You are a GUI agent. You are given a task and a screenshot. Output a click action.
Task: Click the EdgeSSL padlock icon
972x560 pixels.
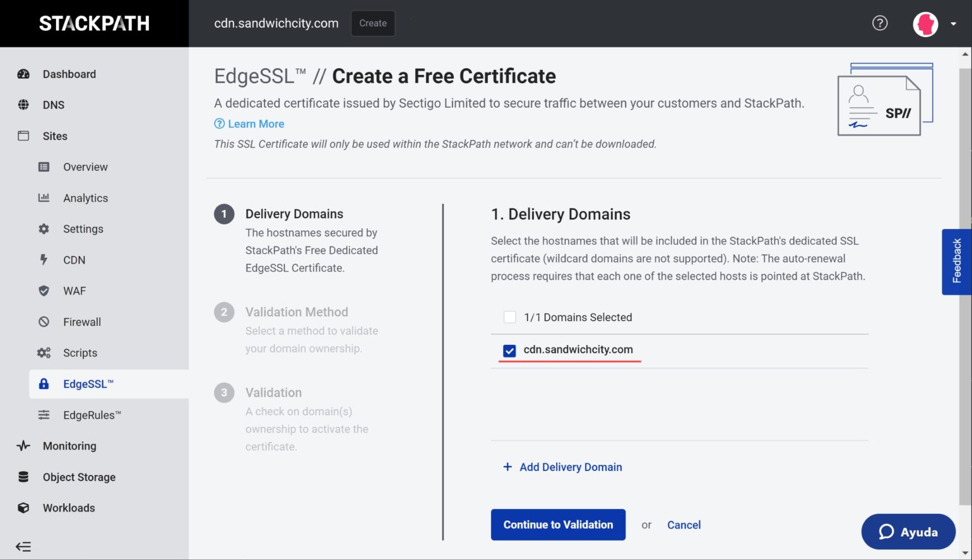click(x=44, y=383)
